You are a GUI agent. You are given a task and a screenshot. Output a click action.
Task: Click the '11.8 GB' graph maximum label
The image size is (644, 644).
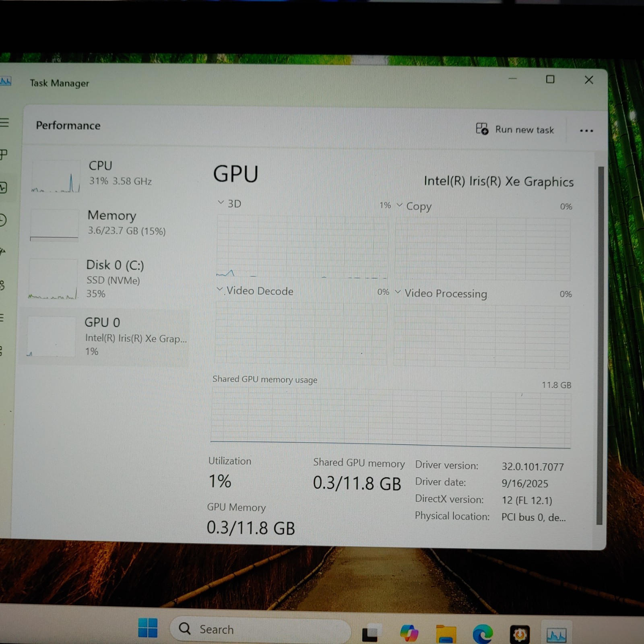click(x=556, y=385)
